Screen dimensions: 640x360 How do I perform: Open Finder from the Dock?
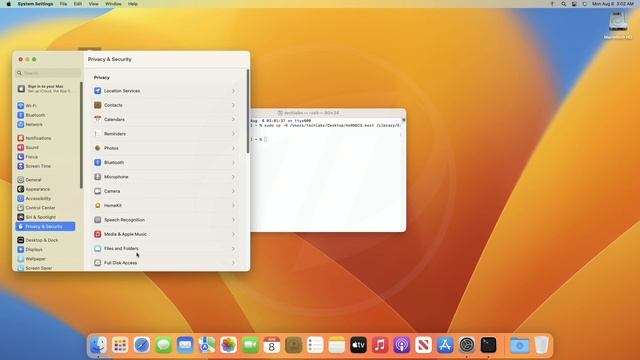pos(98,345)
